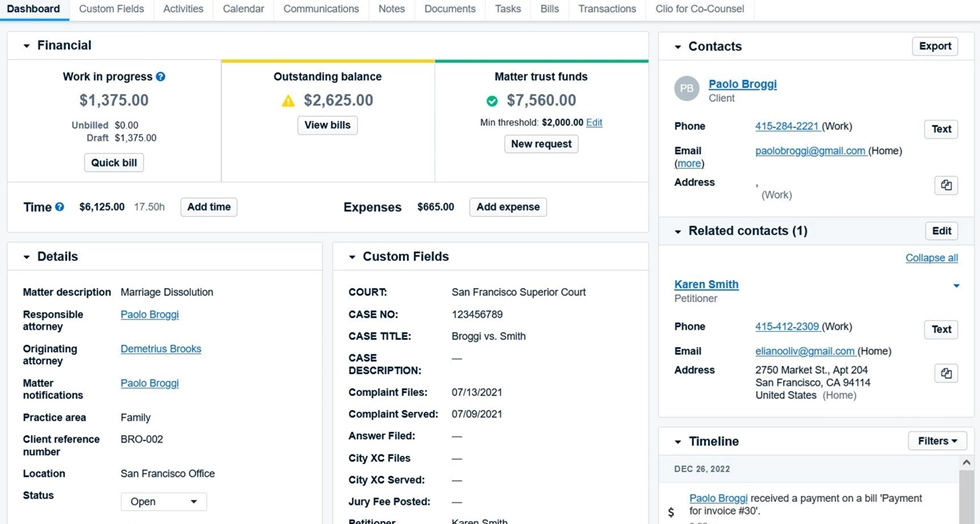The height and width of the screenshot is (524, 980).
Task: Click the Work in progress help icon
Action: point(161,77)
